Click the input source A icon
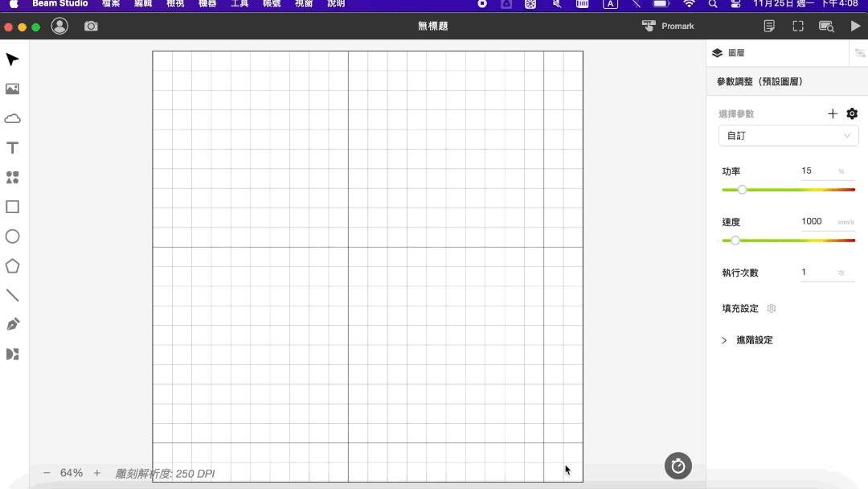This screenshot has height=489, width=868. point(610,3)
